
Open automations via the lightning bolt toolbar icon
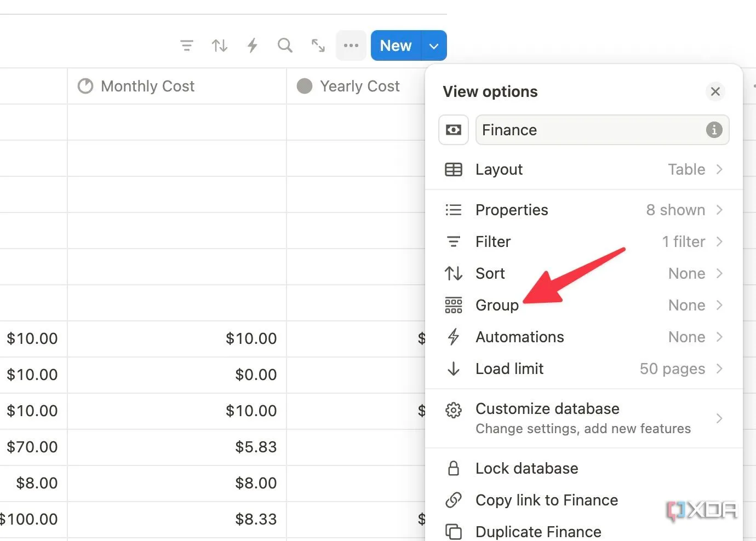(252, 45)
